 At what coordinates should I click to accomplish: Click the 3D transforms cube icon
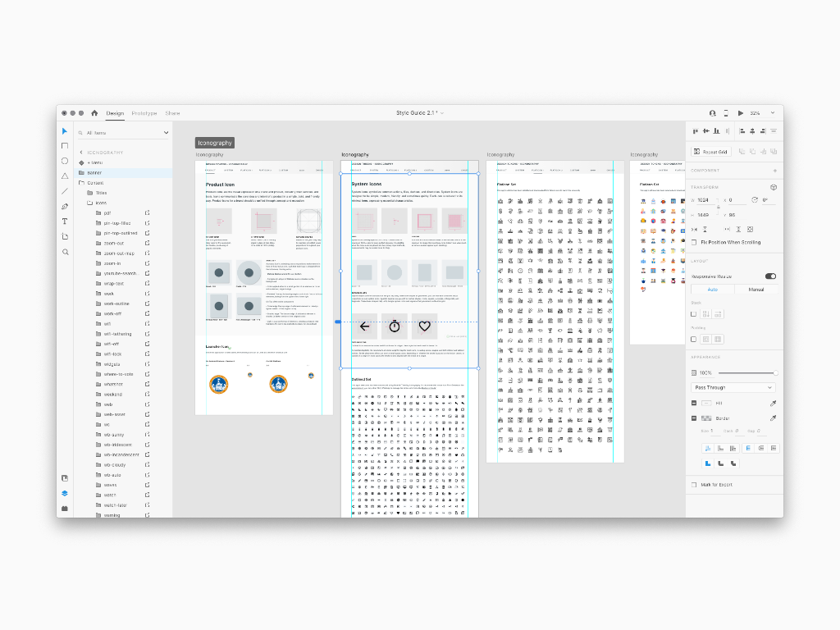pyautogui.click(x=774, y=187)
